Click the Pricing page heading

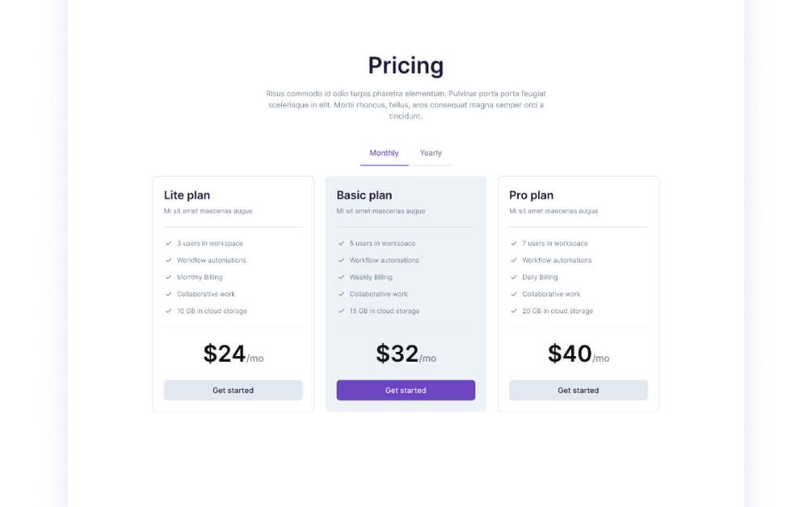pyautogui.click(x=406, y=65)
